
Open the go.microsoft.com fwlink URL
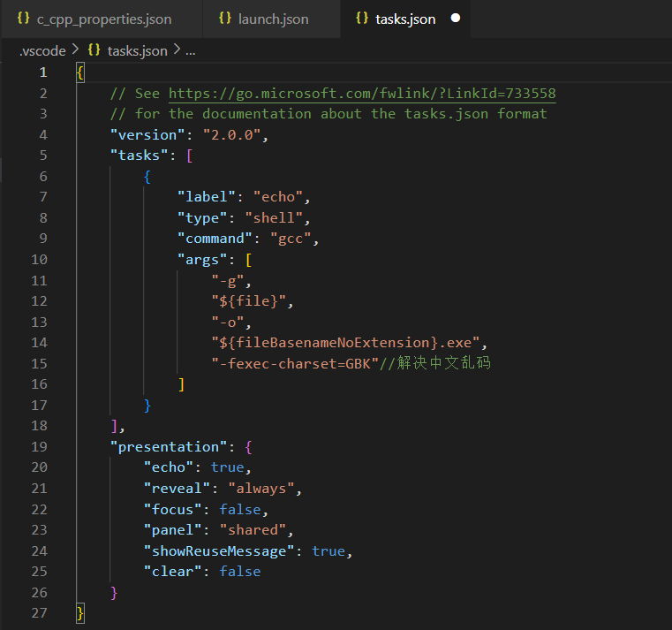coord(362,93)
